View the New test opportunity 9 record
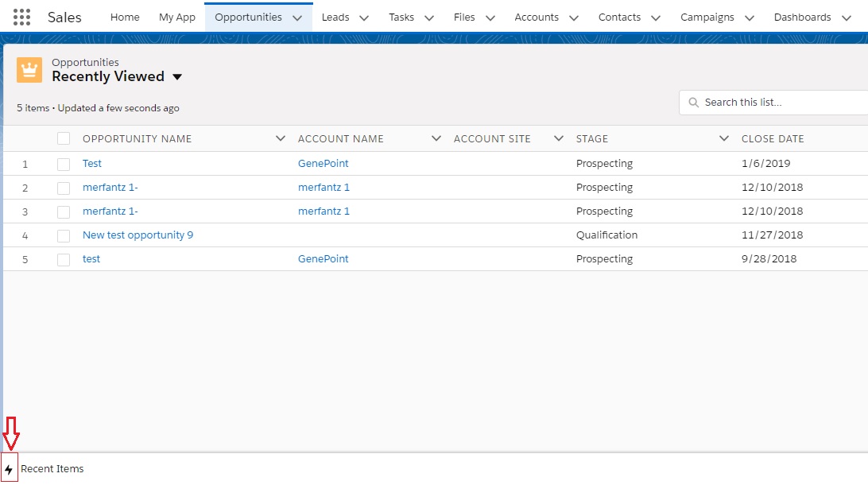 138,235
